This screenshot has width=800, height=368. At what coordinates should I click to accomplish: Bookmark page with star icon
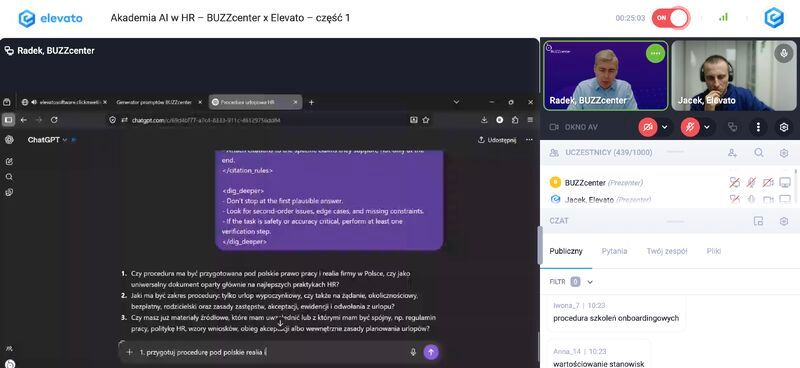point(426,120)
